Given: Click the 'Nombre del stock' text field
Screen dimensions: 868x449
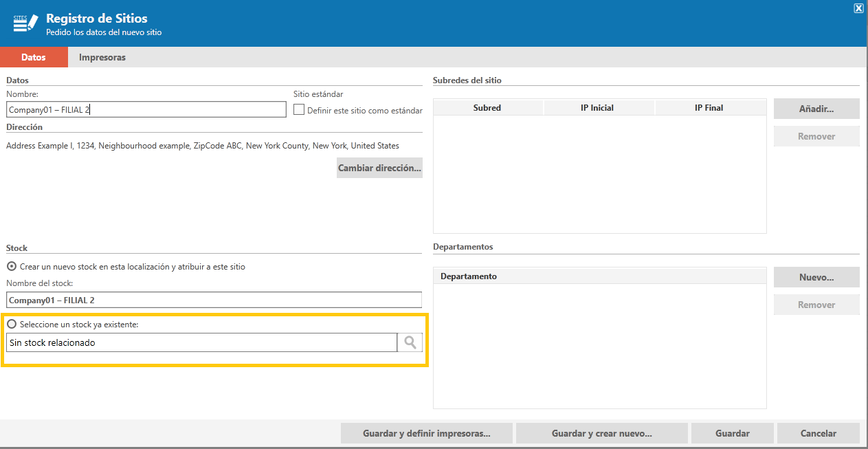Looking at the screenshot, I should click(214, 300).
